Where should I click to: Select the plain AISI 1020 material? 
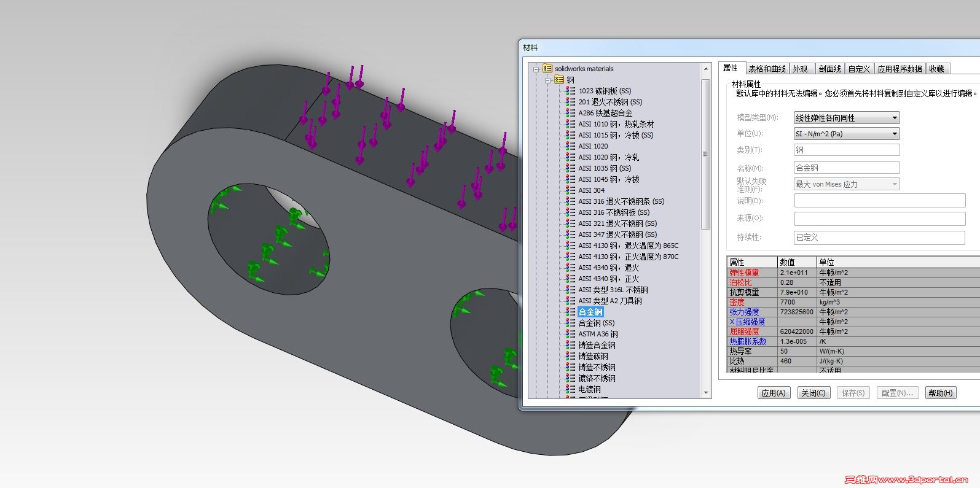pyautogui.click(x=593, y=146)
